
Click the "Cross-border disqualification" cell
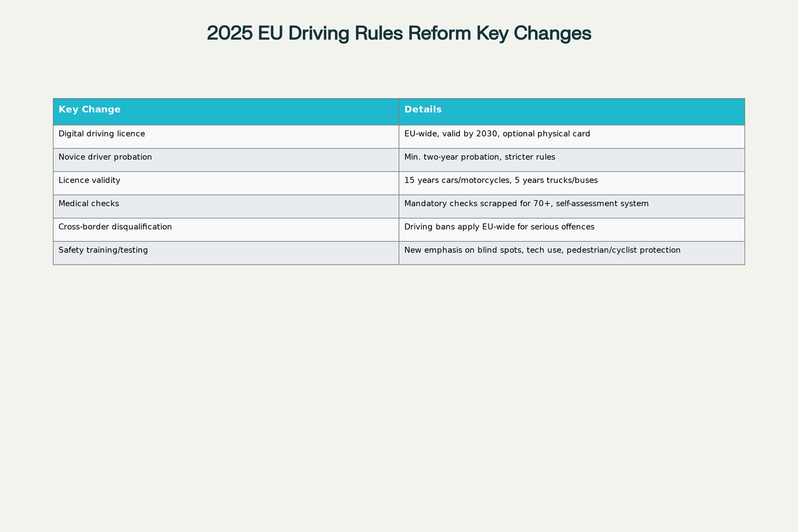pyautogui.click(x=115, y=227)
